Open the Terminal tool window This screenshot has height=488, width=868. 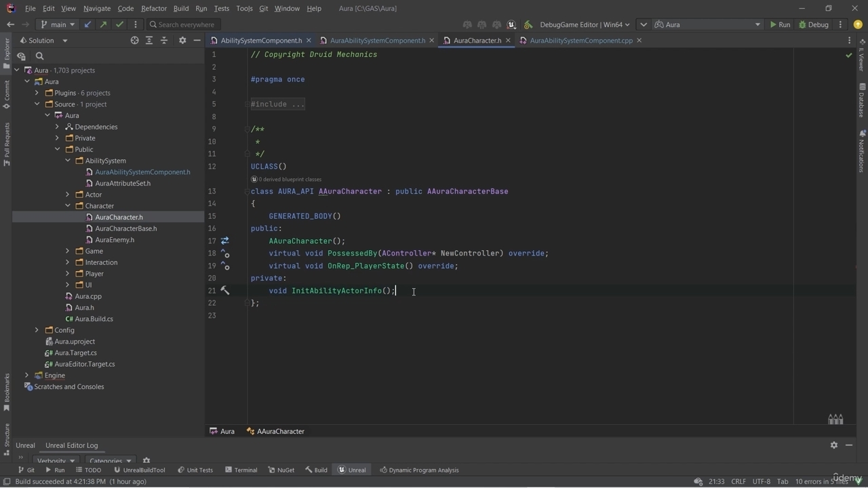pyautogui.click(x=241, y=470)
